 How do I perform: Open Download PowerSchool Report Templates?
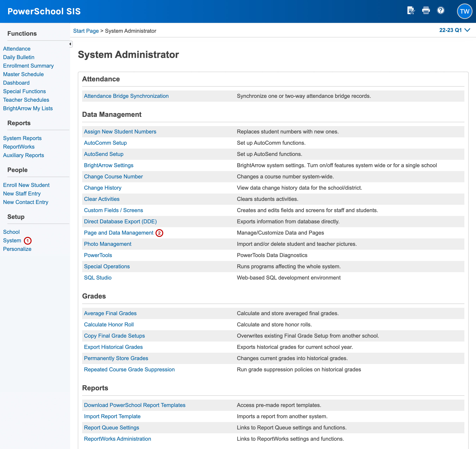pos(135,405)
